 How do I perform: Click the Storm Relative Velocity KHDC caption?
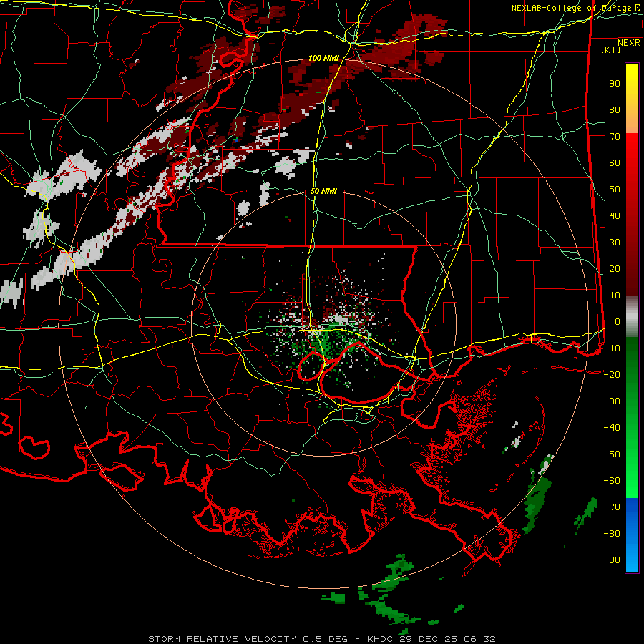(x=321, y=639)
